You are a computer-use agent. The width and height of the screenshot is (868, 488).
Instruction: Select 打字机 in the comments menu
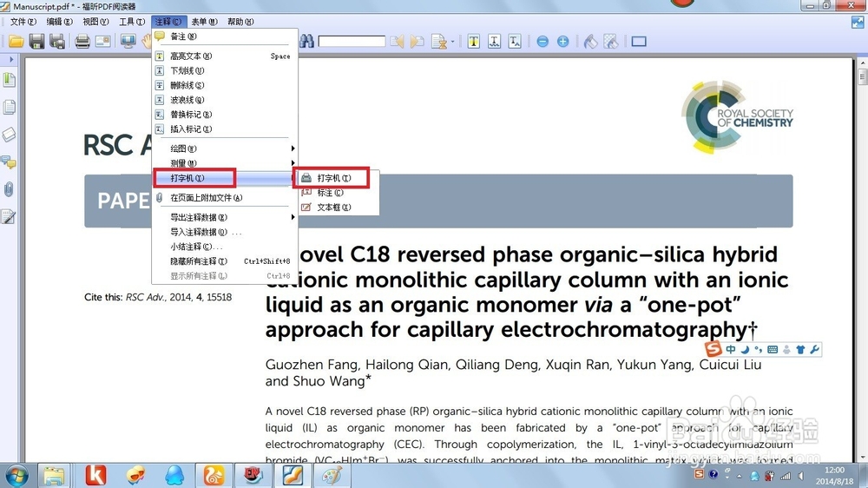pos(224,178)
